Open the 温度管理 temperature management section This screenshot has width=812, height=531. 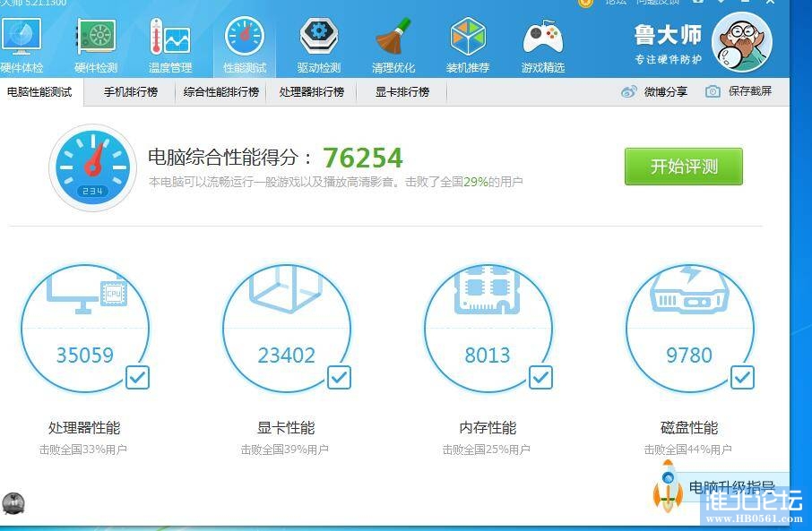tap(170, 46)
